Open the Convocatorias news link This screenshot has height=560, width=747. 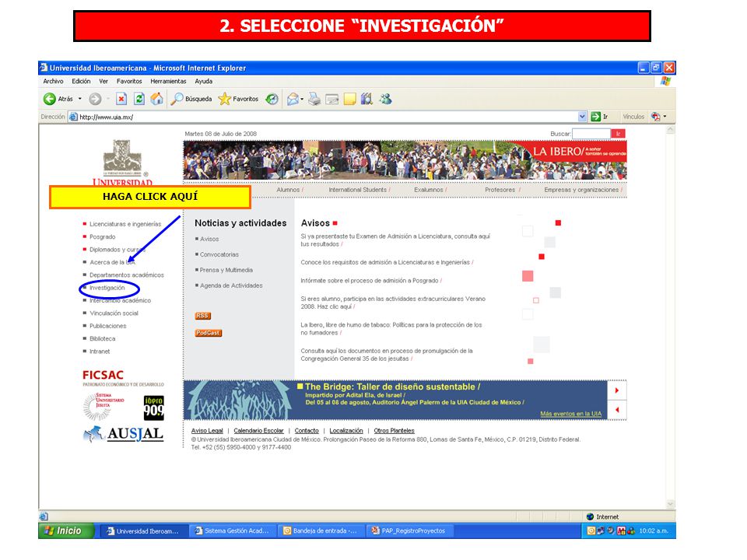(219, 255)
